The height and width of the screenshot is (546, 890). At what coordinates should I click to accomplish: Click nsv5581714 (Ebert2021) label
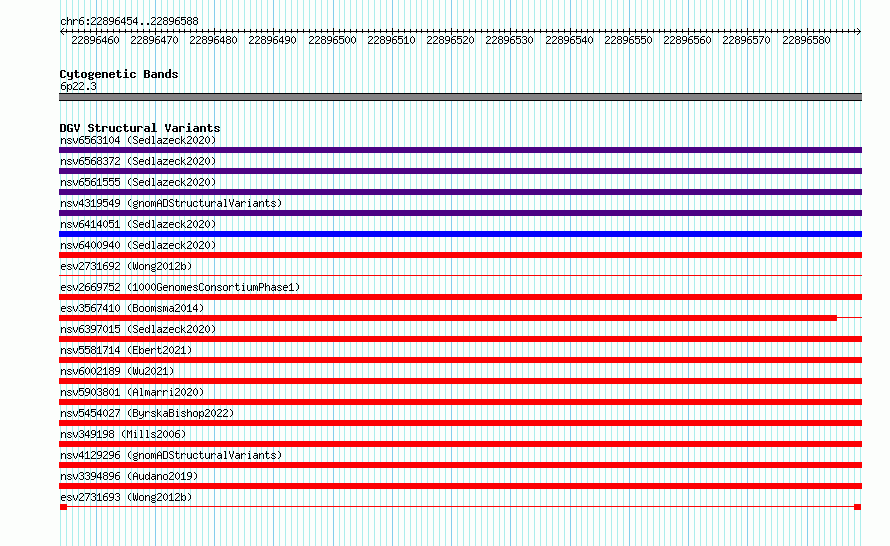tap(126, 350)
